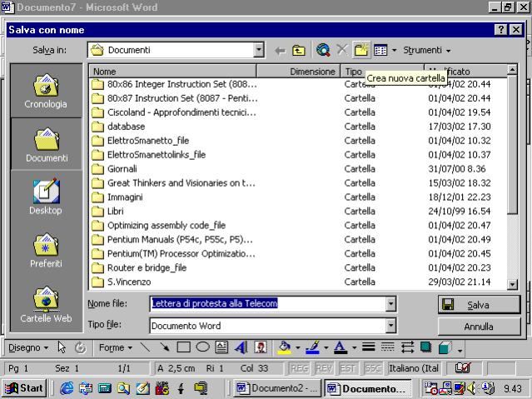Open the Strumenti menu

point(426,50)
